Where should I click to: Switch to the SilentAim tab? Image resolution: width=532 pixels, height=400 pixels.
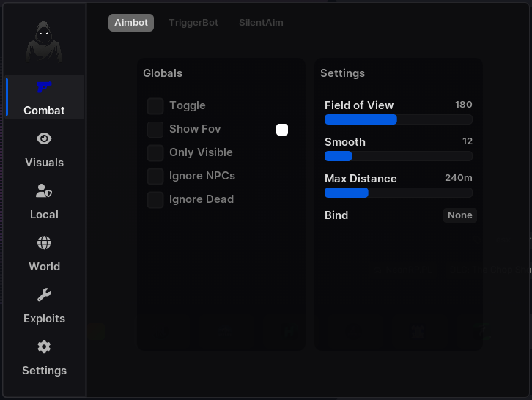(x=261, y=23)
